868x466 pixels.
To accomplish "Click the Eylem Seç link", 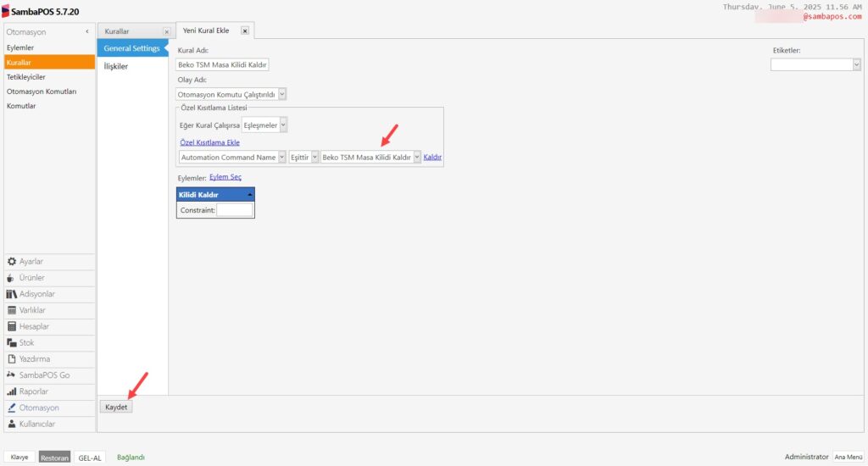I will coord(225,177).
